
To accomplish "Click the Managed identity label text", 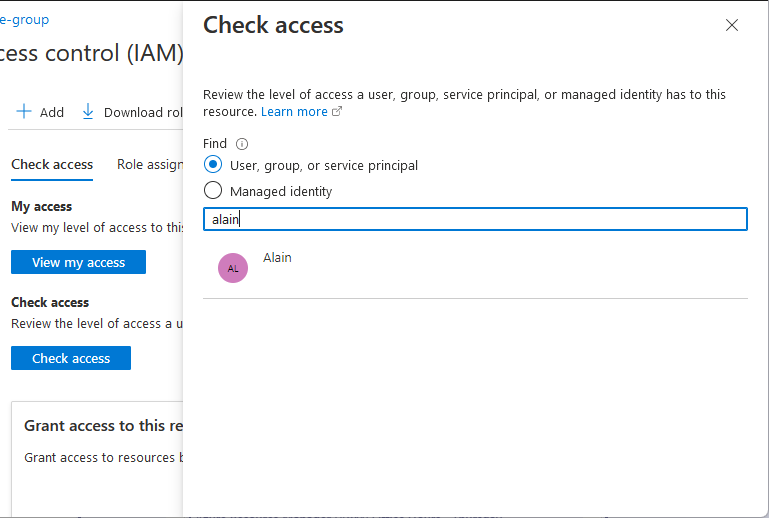I will (281, 191).
